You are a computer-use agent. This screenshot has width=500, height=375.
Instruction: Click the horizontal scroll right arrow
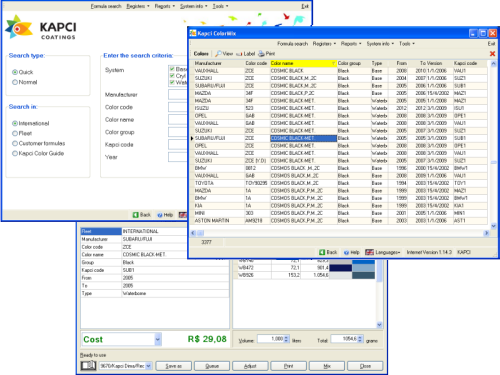pos(486,233)
